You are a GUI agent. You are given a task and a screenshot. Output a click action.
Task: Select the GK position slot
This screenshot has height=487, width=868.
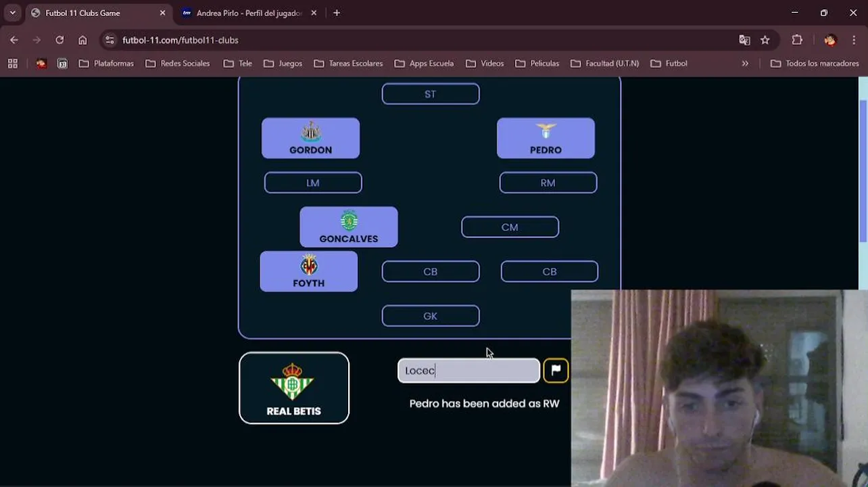tap(431, 316)
